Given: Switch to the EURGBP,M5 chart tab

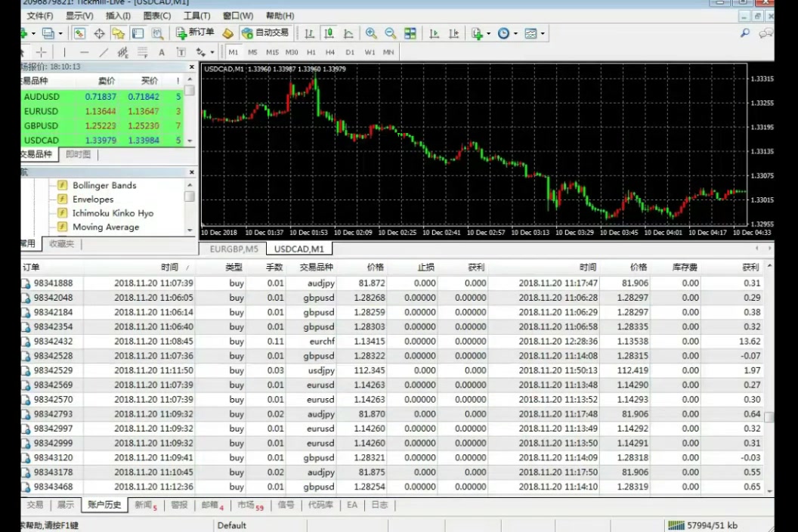Looking at the screenshot, I should point(234,249).
